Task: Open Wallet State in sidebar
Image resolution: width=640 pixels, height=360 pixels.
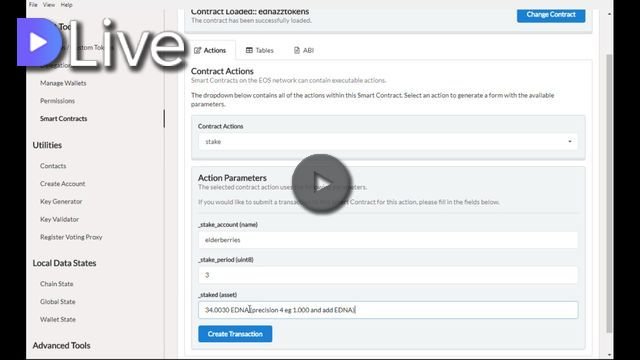Action: click(58, 319)
